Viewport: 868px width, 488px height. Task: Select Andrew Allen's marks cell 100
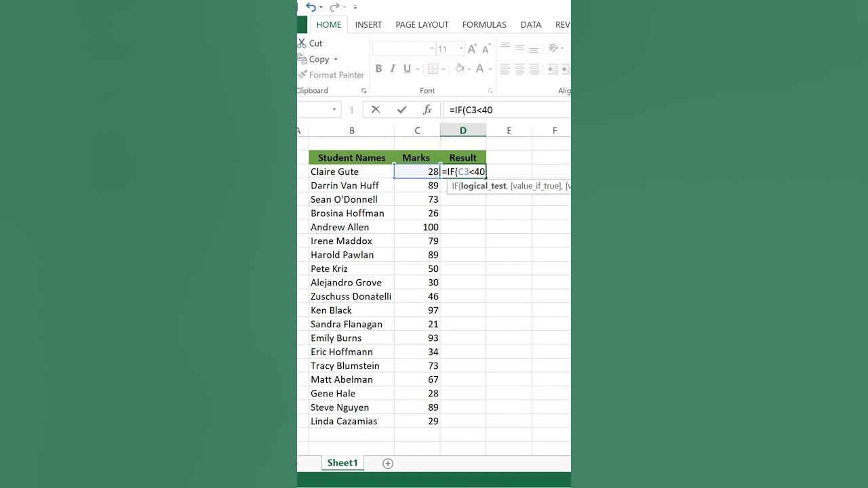click(x=417, y=227)
